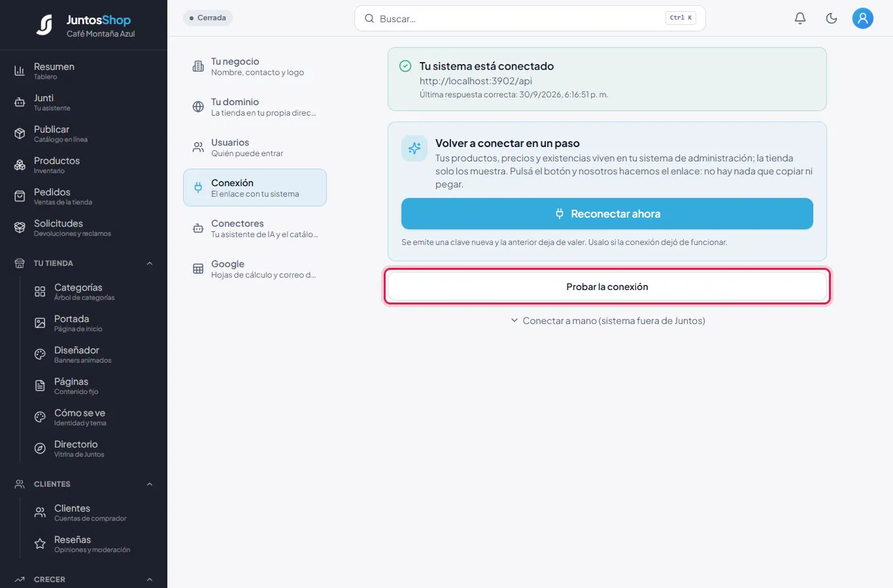The width and height of the screenshot is (893, 588).
Task: Click the http://localhost:3902/api address
Action: click(x=476, y=81)
